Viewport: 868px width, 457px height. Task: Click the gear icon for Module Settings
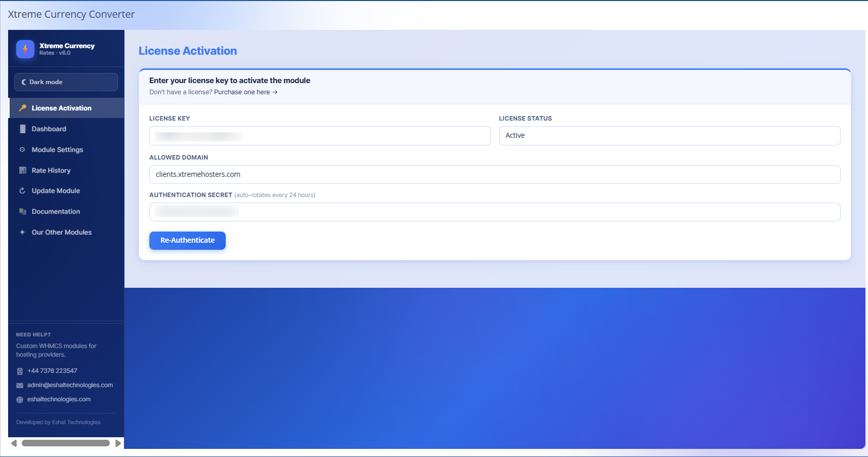coord(22,150)
